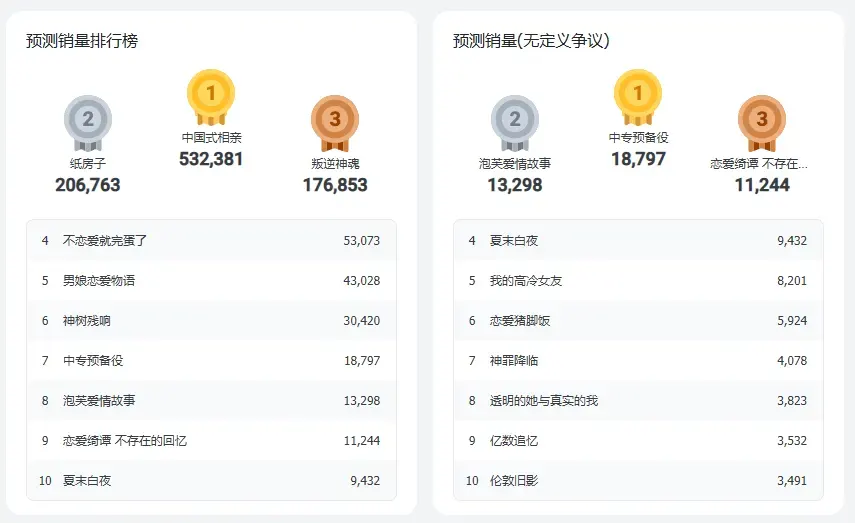Image resolution: width=855 pixels, height=523 pixels.
Task: Click the gold medal in 预测销量(无定义争议) panel
Action: pyautogui.click(x=638, y=97)
